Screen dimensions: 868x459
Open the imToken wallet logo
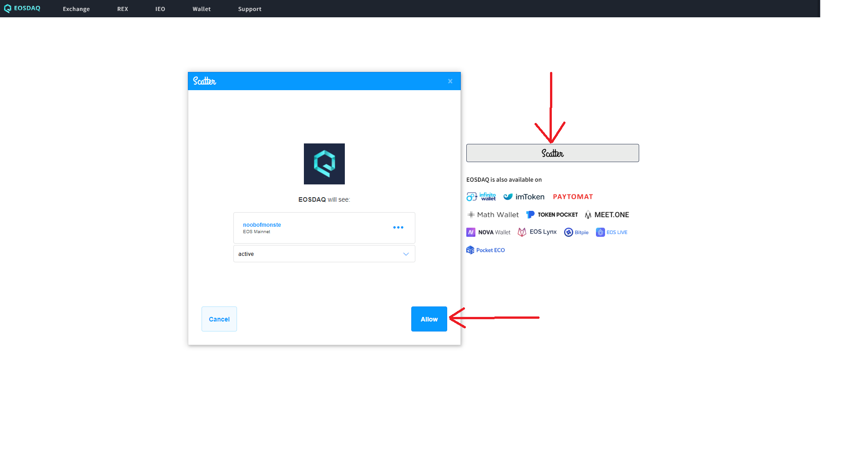coord(524,197)
